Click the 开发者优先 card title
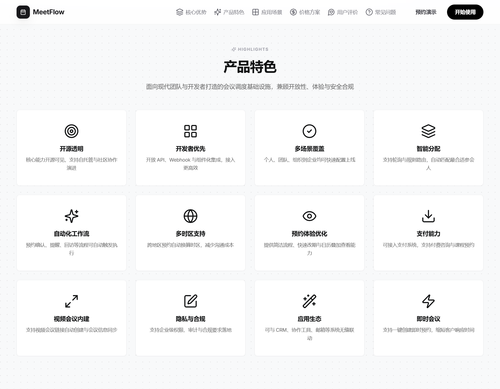This screenshot has width=500, height=389. [190, 149]
